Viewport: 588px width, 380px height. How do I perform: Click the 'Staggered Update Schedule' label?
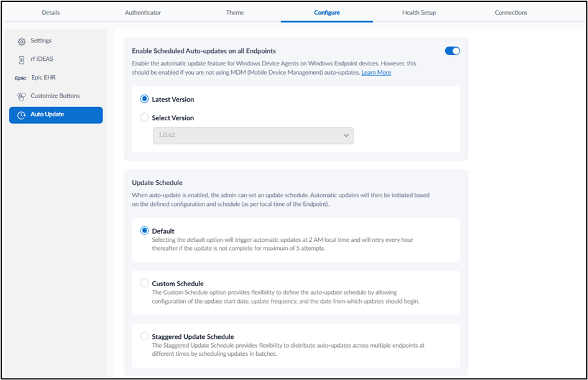tap(193, 336)
